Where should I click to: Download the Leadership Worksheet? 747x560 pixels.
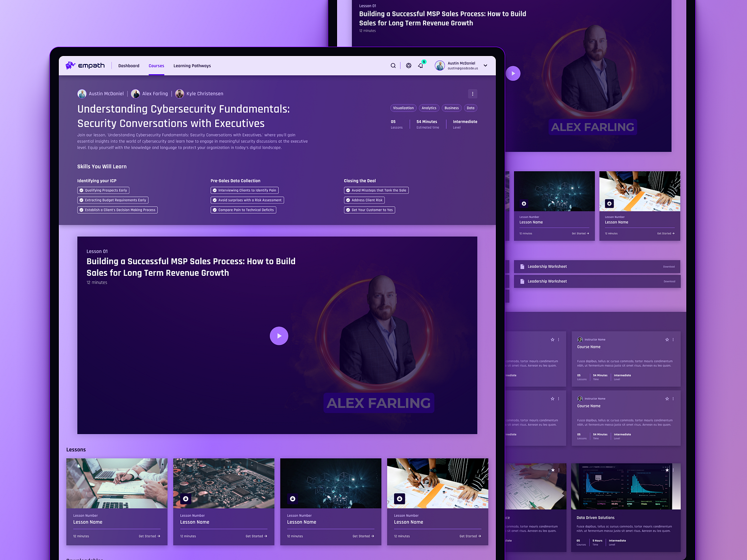pos(669,266)
